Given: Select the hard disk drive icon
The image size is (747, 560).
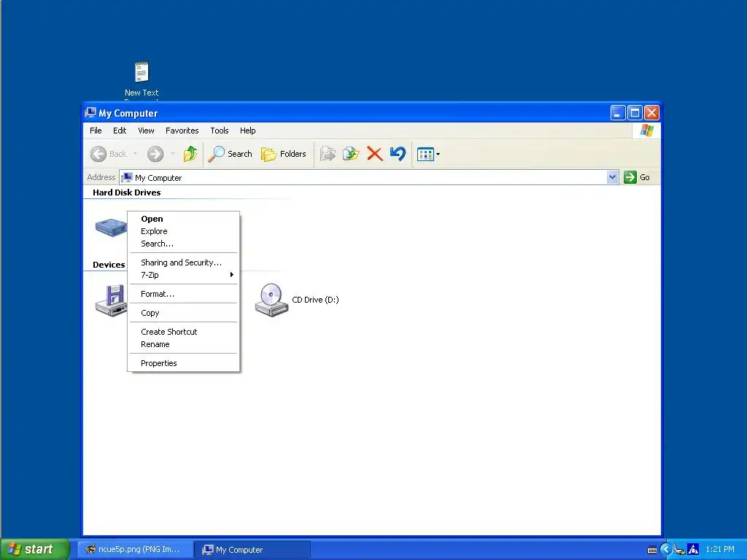Looking at the screenshot, I should click(111, 227).
